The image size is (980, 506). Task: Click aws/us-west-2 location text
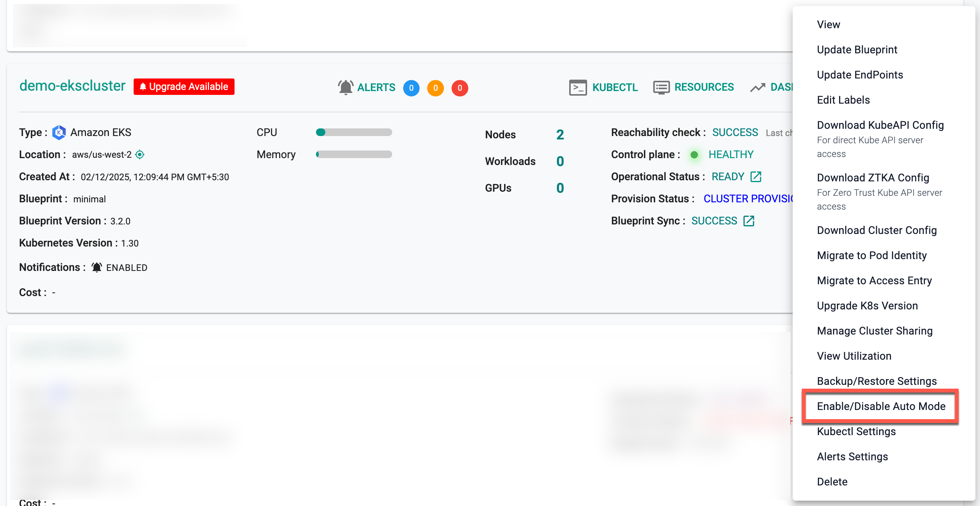(102, 155)
